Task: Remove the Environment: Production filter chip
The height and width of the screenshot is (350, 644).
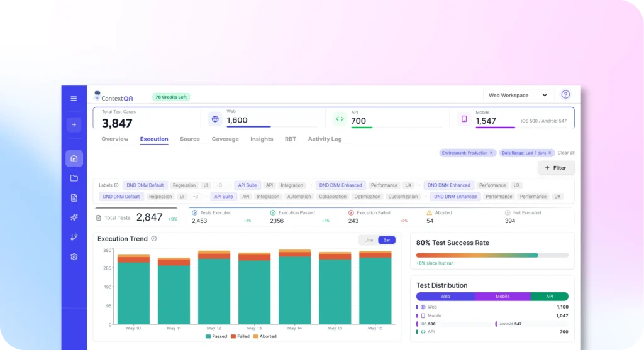Action: 492,153
